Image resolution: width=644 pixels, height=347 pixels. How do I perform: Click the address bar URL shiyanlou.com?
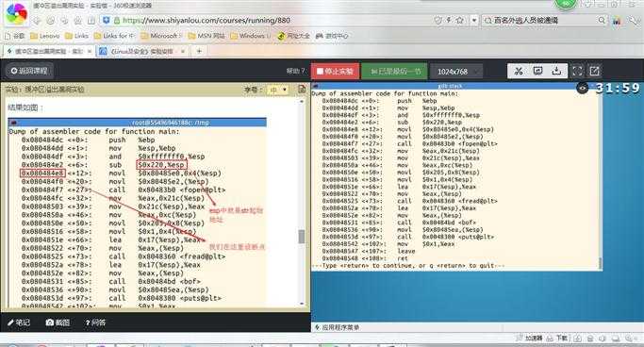tap(206, 20)
